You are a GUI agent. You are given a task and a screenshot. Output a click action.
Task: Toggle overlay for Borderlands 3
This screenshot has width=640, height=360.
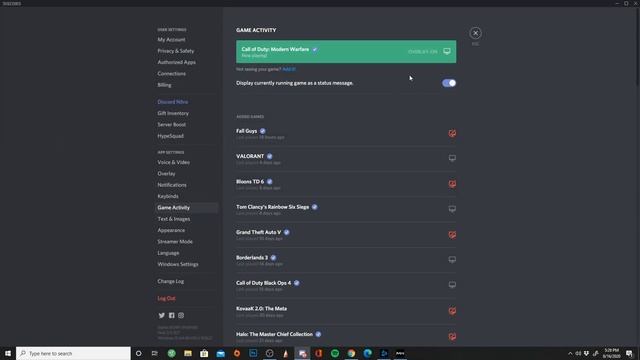point(452,259)
